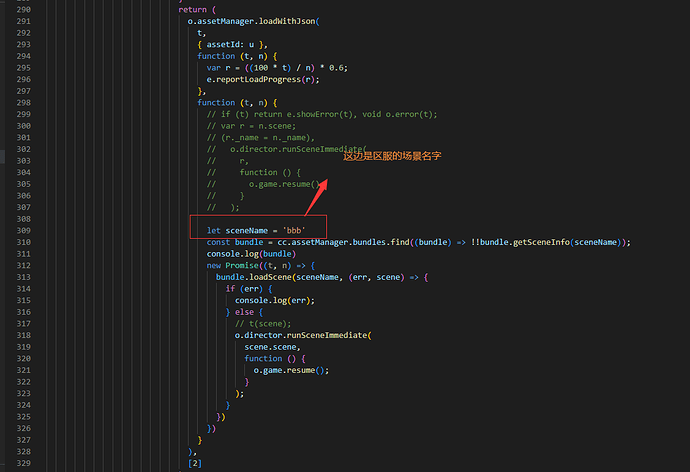
Task: Click line number 302 in the gutter
Action: [x=23, y=150]
